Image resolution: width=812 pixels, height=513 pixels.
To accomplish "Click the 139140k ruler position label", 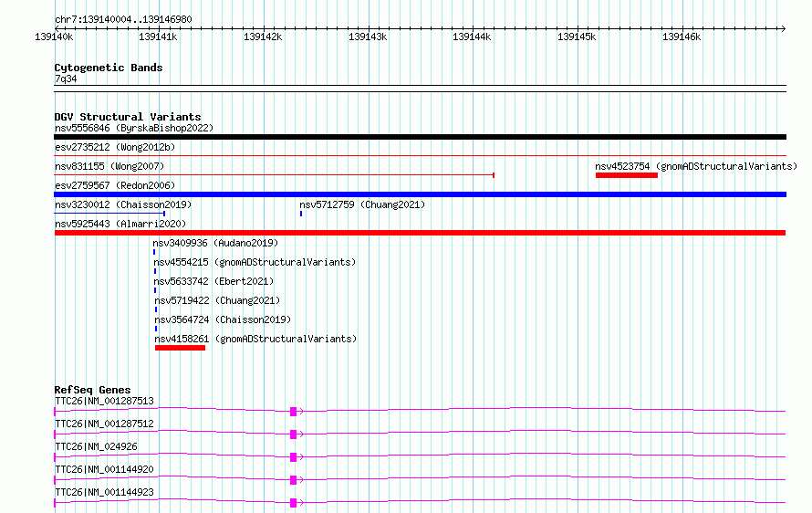I will click(x=54, y=37).
